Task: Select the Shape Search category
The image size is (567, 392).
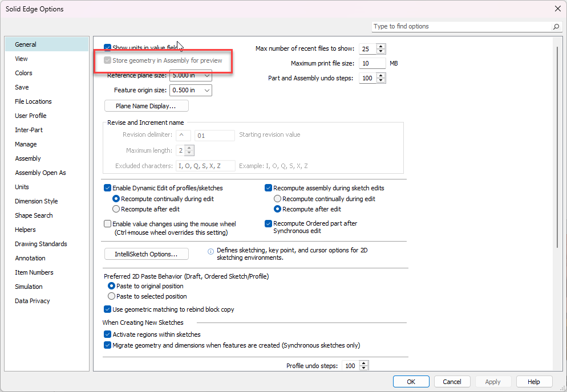Action: click(47, 215)
